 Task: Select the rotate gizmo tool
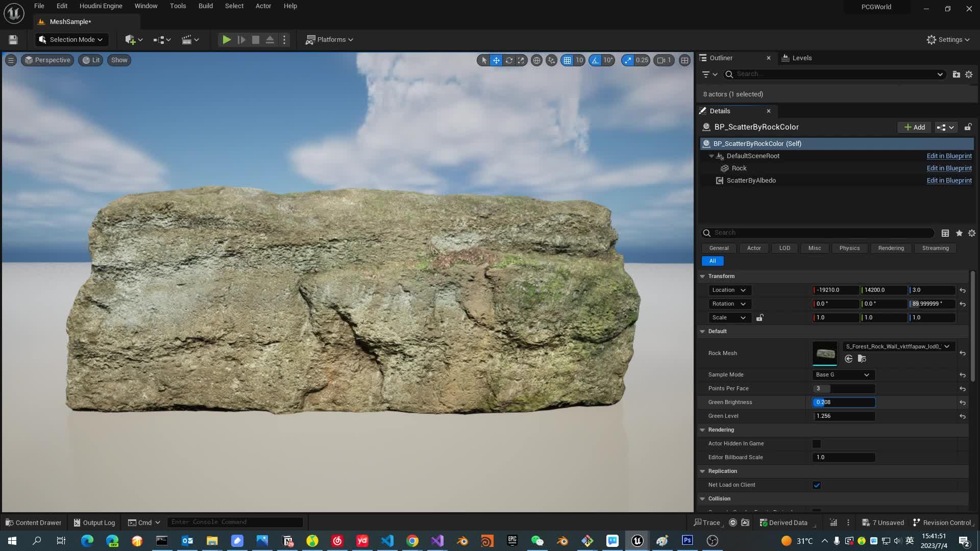click(x=509, y=60)
